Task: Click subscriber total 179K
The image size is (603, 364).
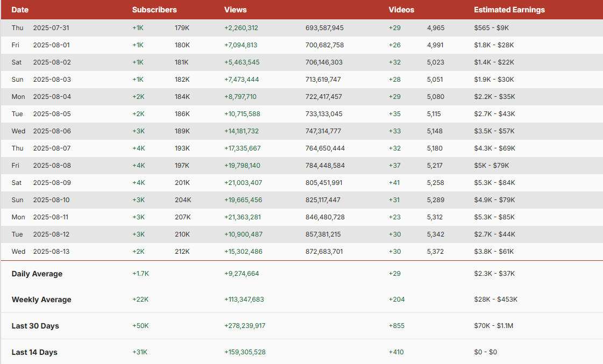Action: (182, 27)
